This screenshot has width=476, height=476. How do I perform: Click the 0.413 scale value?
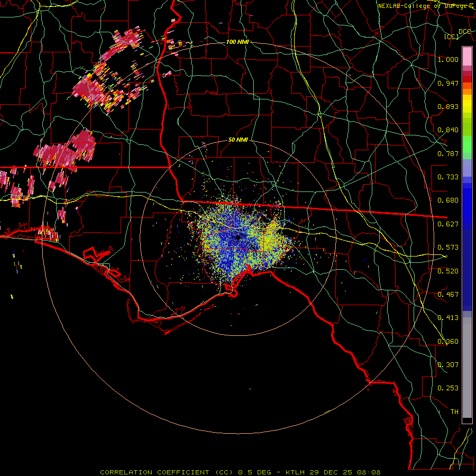coord(448,318)
